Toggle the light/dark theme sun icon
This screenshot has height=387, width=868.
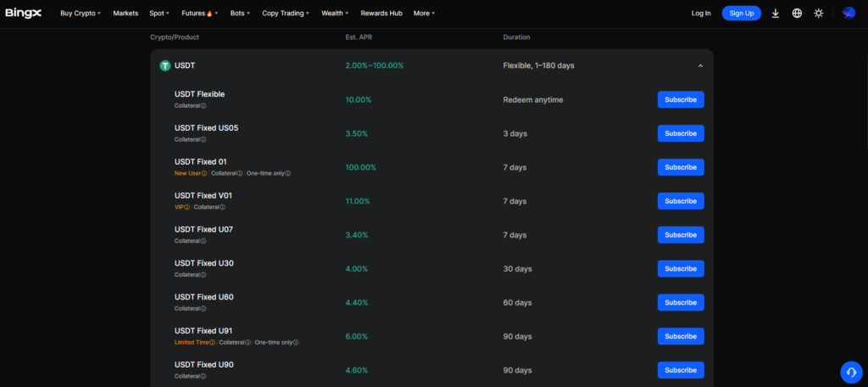pos(818,14)
